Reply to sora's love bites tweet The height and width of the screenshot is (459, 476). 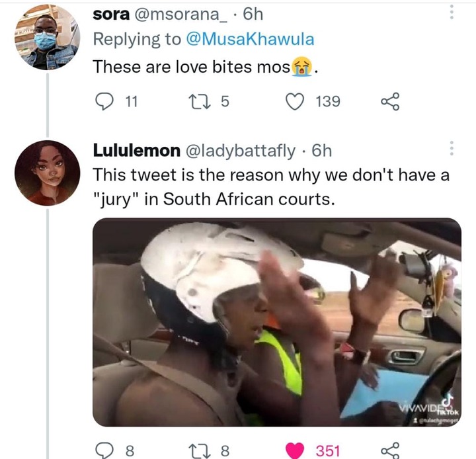coord(104,101)
